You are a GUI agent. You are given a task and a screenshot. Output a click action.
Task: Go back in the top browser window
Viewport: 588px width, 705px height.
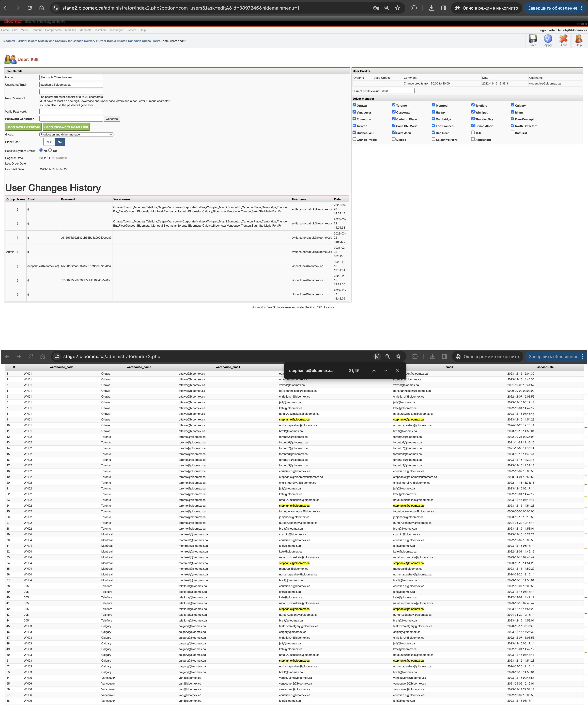(x=6, y=8)
